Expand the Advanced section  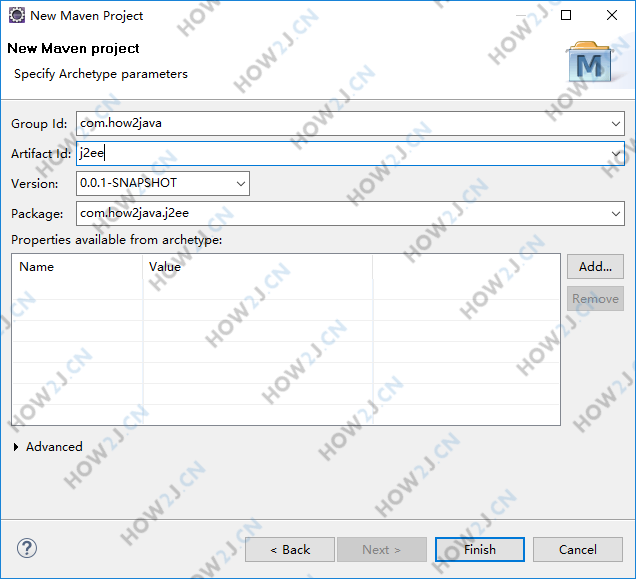pos(16,447)
